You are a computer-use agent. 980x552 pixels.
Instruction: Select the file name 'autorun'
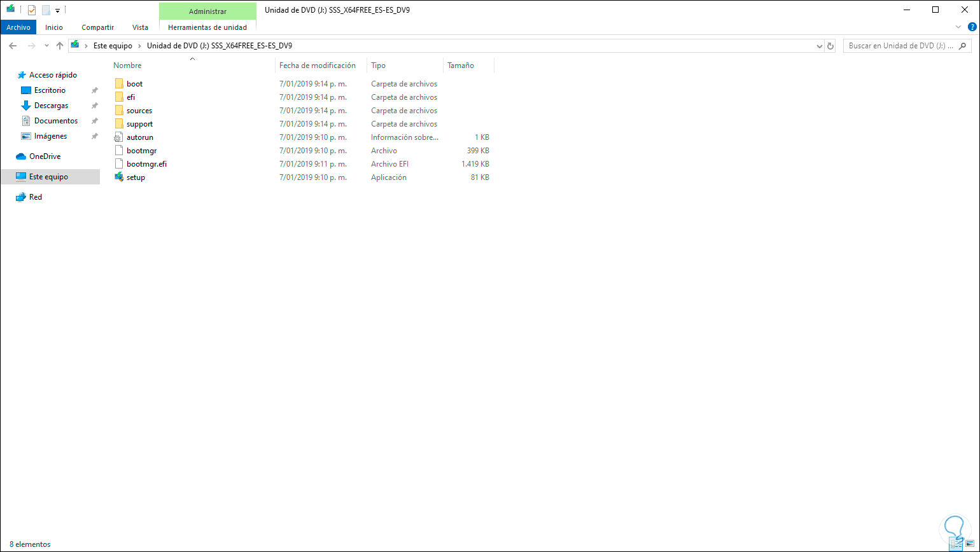140,137
